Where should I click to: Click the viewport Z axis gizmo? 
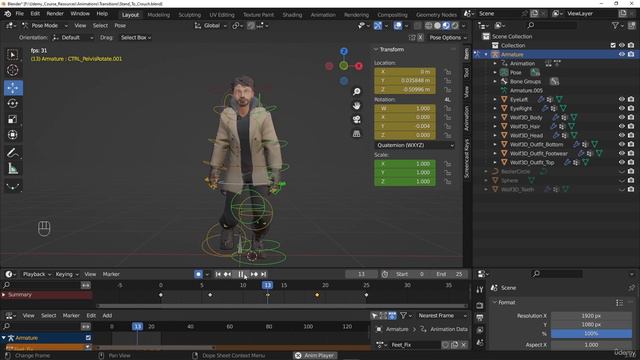click(344, 51)
